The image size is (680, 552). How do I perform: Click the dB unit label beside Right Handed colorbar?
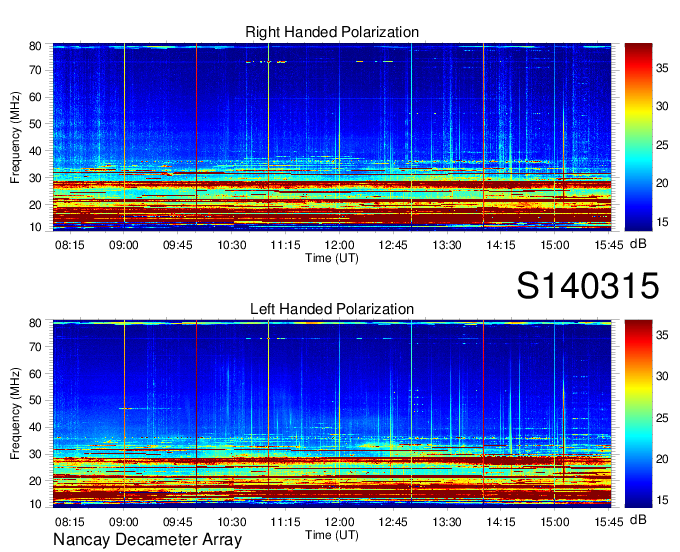(x=638, y=244)
